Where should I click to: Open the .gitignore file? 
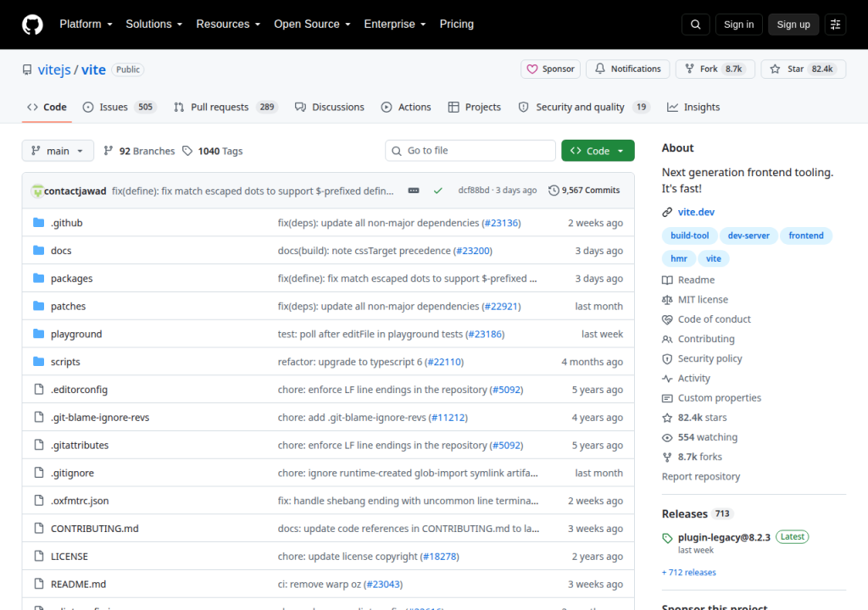[x=73, y=474]
